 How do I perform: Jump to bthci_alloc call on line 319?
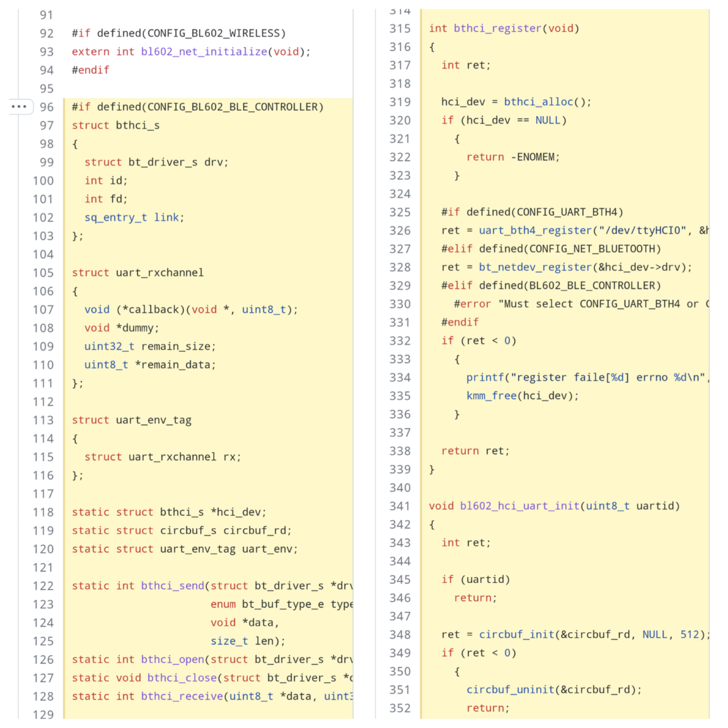coord(539,102)
